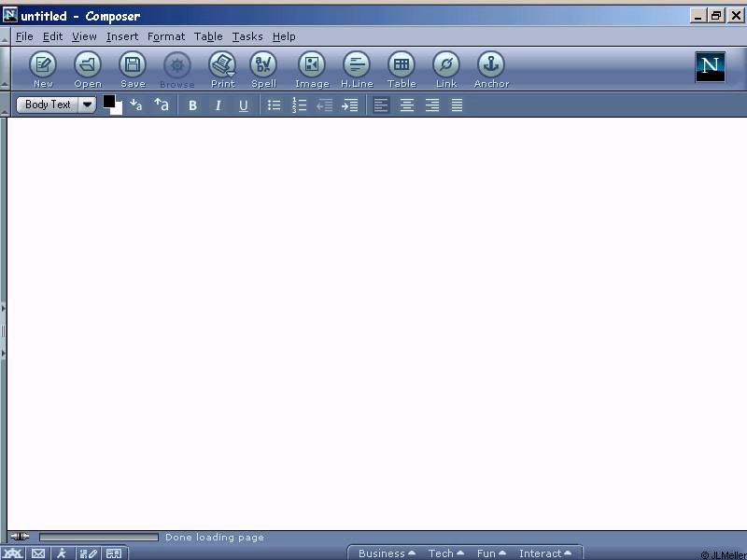The height and width of the screenshot is (560, 747).
Task: Center-align the text
Action: (406, 105)
